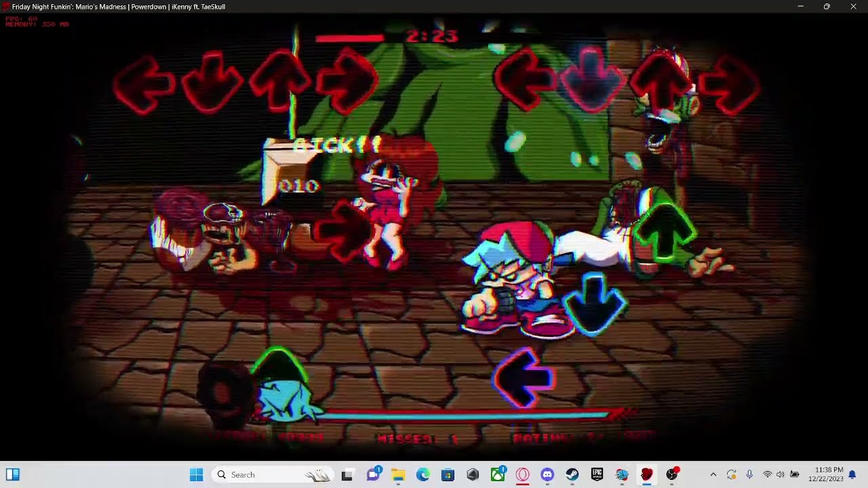This screenshot has width=868, height=488.
Task: Open the dark hexagon app icon on taskbar
Action: (473, 474)
